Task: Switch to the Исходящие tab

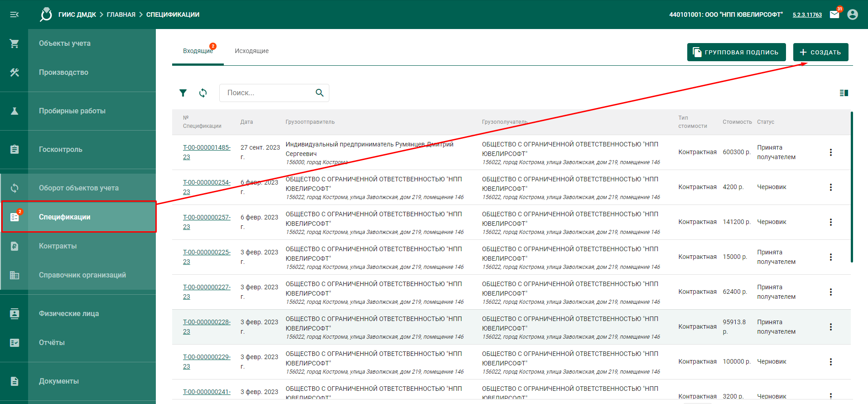Action: (251, 51)
